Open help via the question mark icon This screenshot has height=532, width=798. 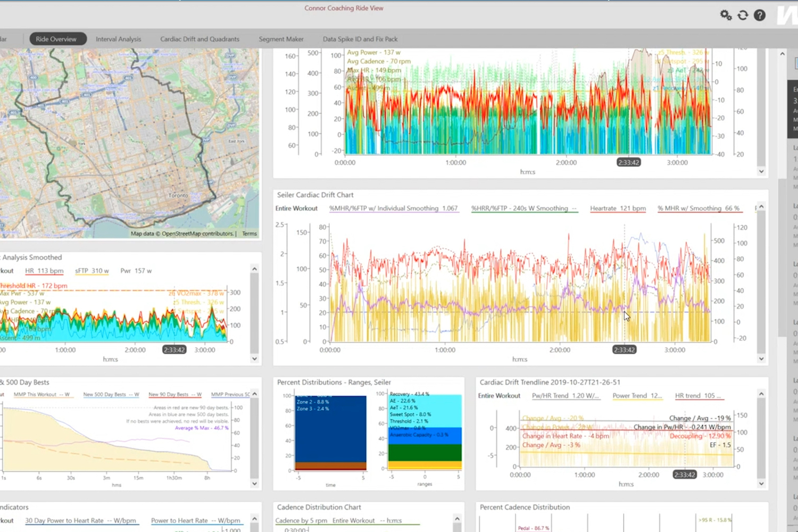(760, 15)
